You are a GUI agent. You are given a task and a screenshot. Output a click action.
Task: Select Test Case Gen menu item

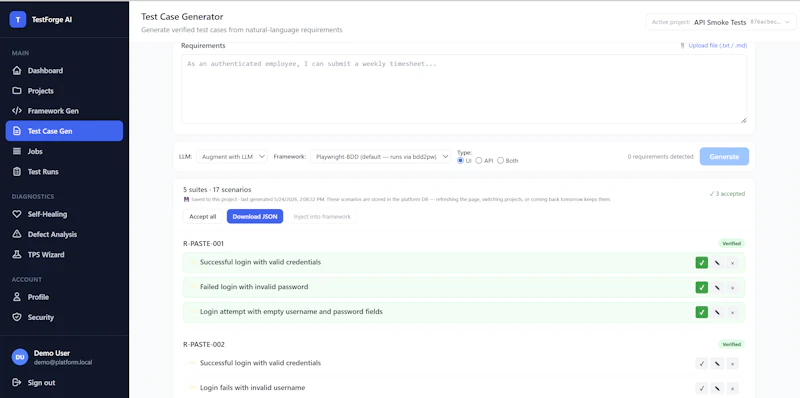(64, 131)
